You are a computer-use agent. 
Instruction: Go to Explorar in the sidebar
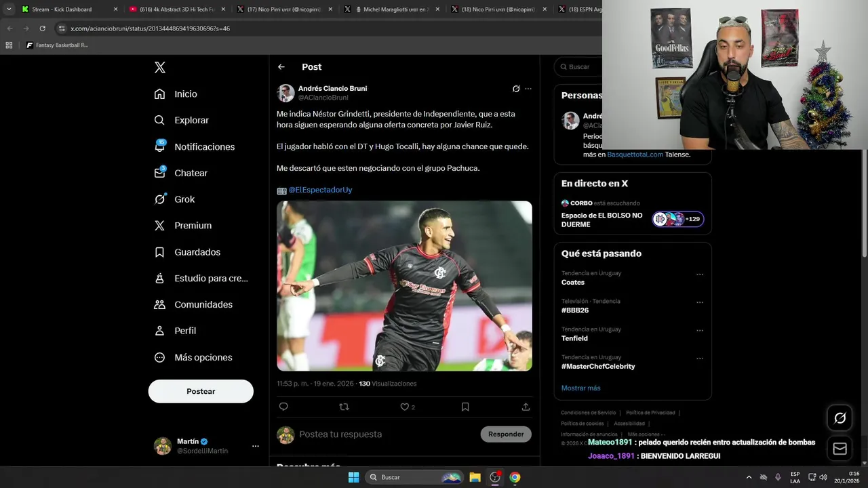(181, 120)
